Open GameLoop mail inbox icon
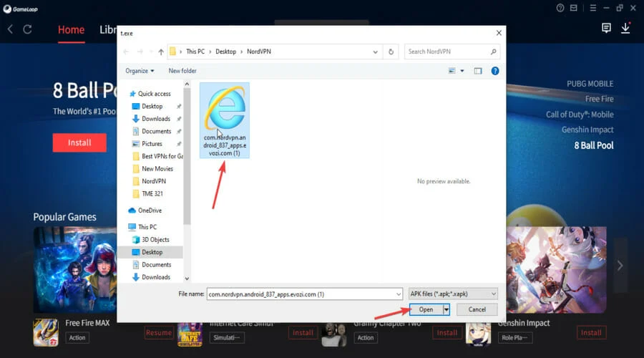 pyautogui.click(x=574, y=8)
